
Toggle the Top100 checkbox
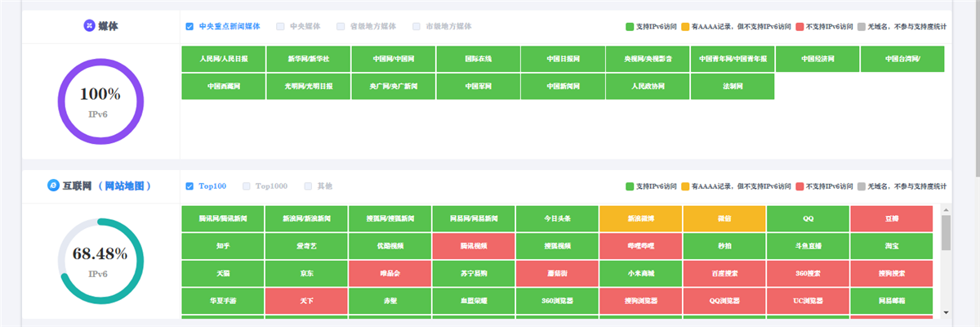pos(189,186)
